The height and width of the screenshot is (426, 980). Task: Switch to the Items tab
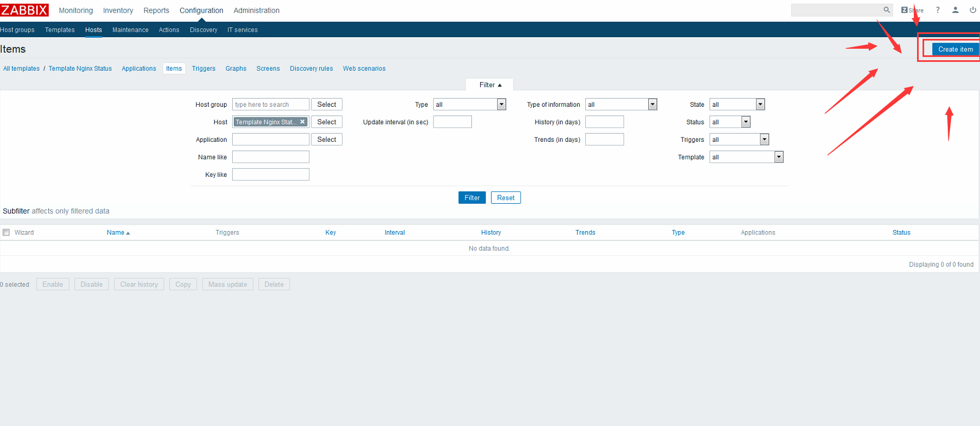[x=174, y=68]
